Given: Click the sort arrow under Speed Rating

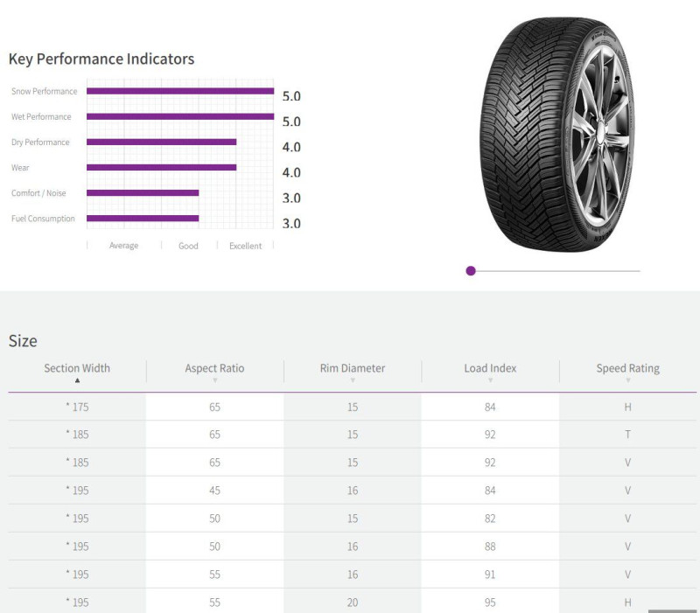Looking at the screenshot, I should (628, 380).
